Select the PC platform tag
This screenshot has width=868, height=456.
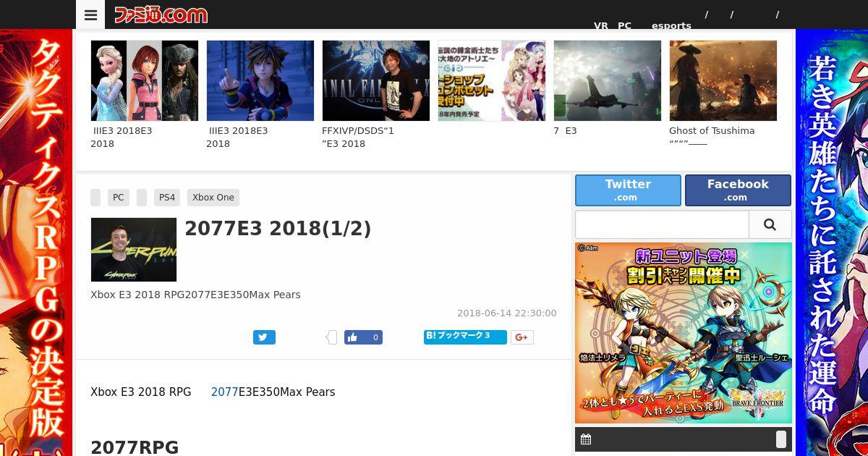coord(118,198)
